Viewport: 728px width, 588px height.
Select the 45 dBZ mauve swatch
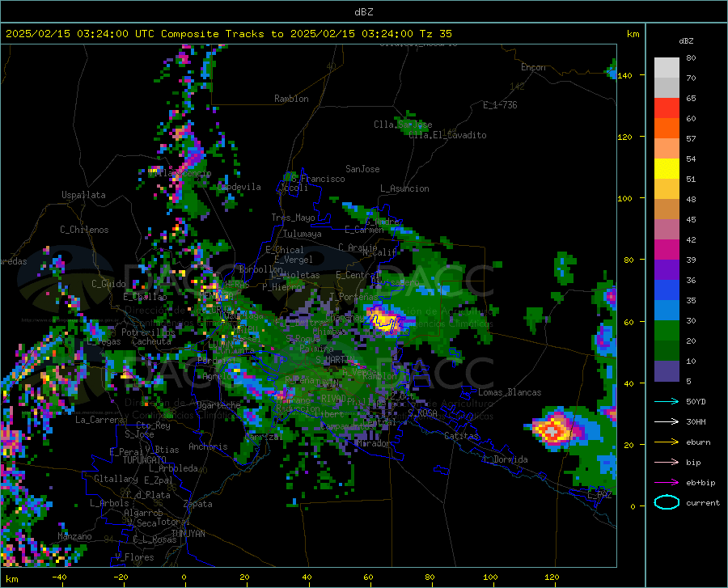[x=667, y=230]
